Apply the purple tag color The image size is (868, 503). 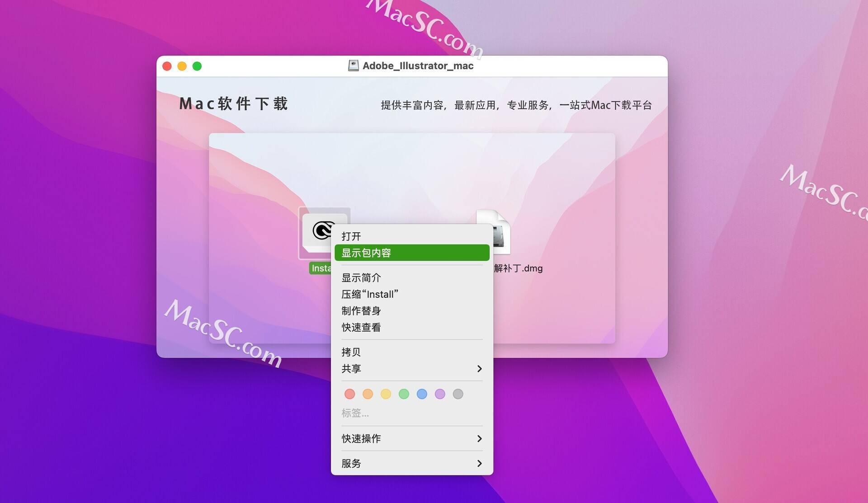point(440,394)
